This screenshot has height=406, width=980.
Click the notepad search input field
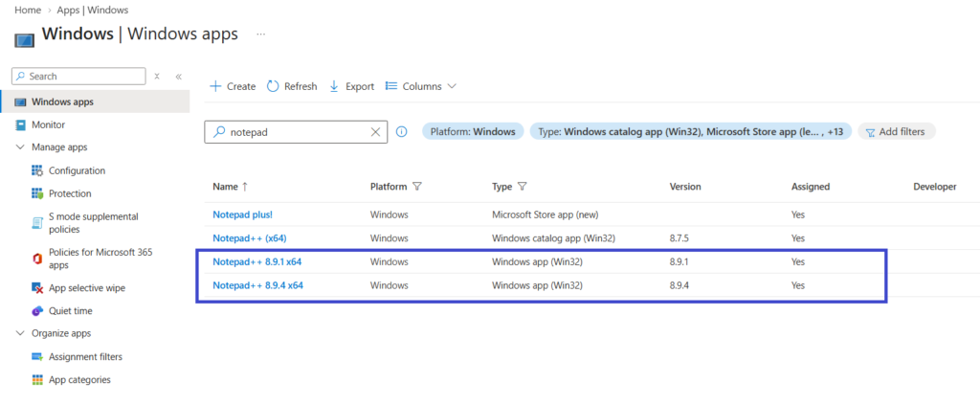click(x=296, y=132)
